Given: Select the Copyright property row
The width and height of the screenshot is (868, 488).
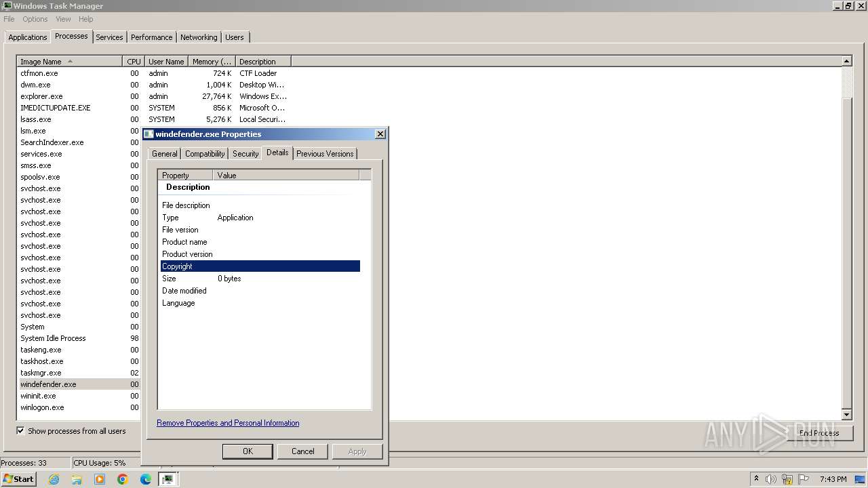Looking at the screenshot, I should (x=260, y=266).
